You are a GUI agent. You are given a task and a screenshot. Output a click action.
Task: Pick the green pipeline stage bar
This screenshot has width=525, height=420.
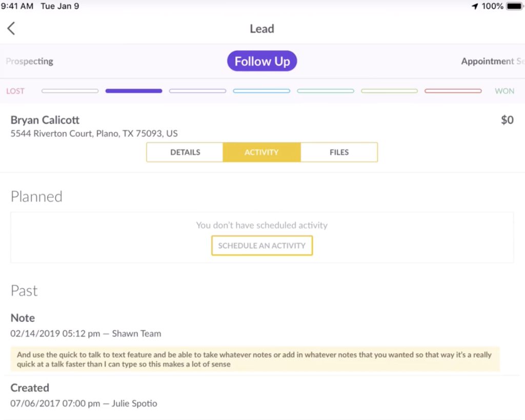(389, 91)
